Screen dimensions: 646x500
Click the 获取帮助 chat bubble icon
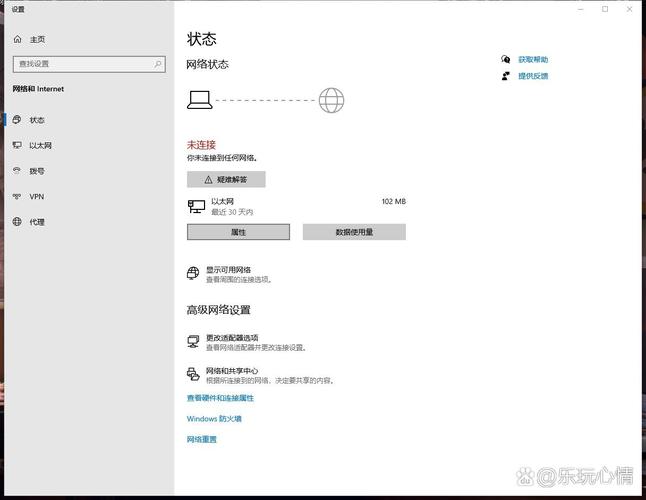click(x=506, y=59)
